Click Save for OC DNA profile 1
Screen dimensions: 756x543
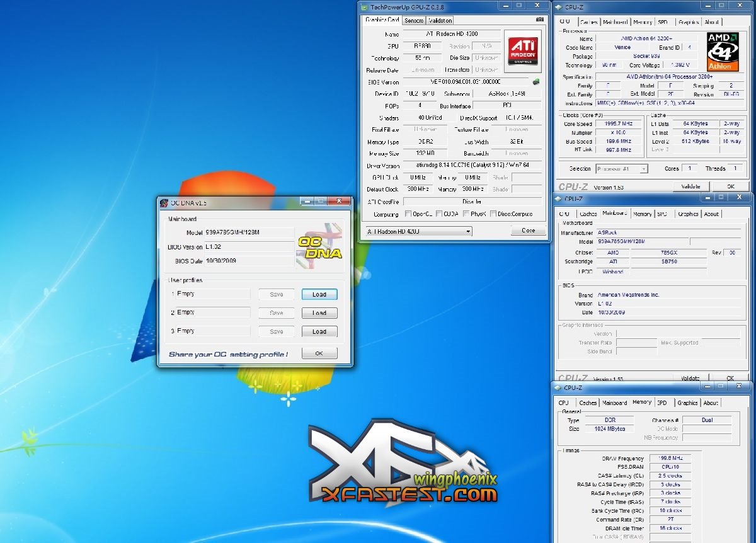(277, 294)
